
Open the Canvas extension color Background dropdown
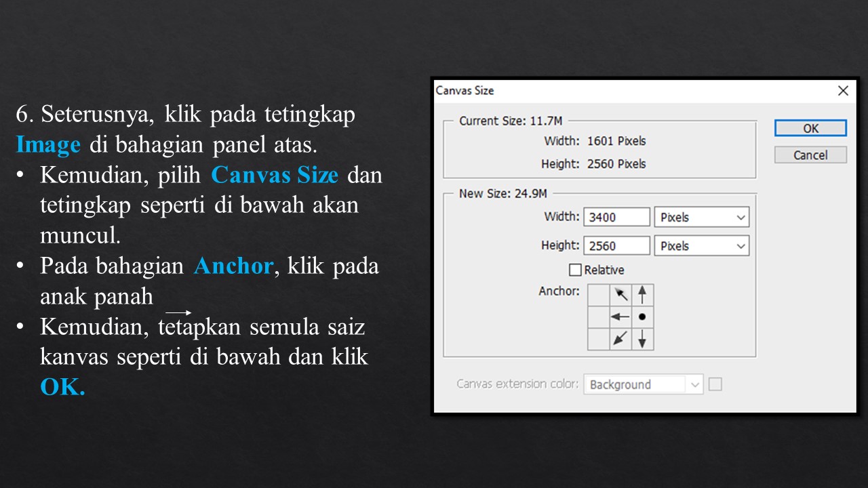[643, 384]
